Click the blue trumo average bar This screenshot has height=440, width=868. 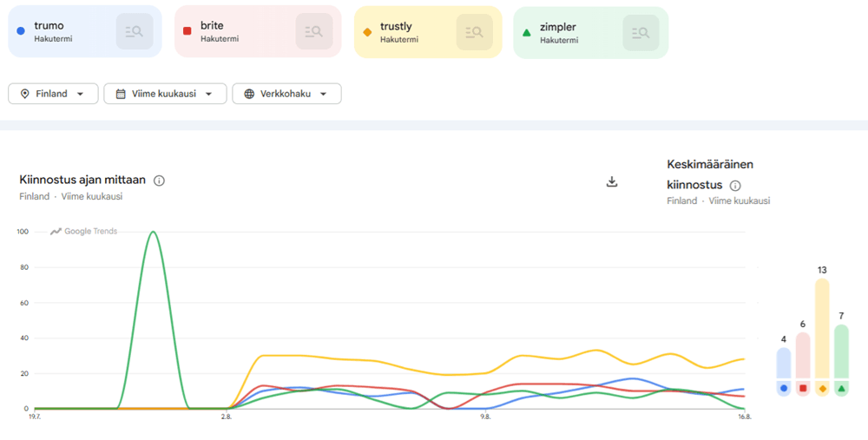click(783, 363)
